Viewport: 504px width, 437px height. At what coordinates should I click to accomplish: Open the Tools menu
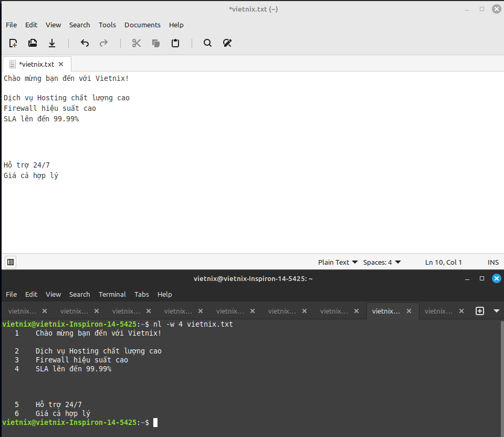(107, 25)
